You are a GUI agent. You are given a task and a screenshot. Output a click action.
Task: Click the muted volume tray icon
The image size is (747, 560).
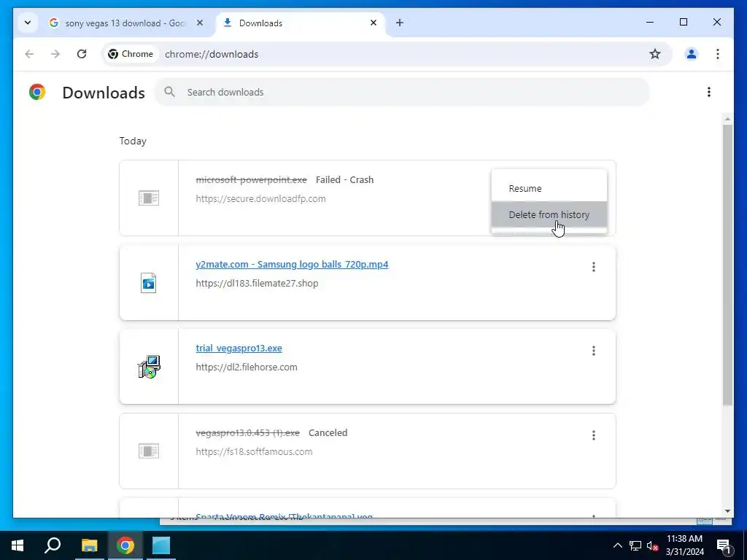652,545
